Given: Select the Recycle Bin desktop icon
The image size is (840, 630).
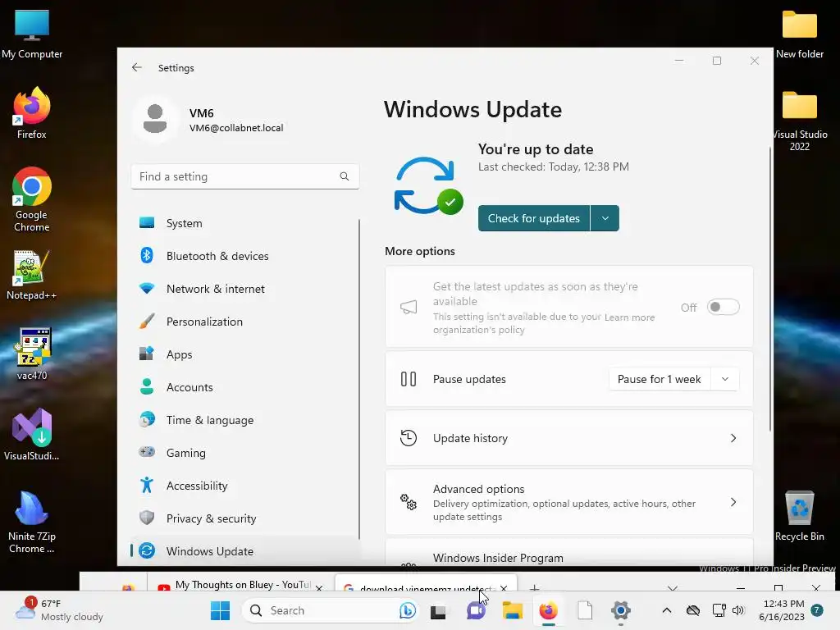Looking at the screenshot, I should coord(799,515).
